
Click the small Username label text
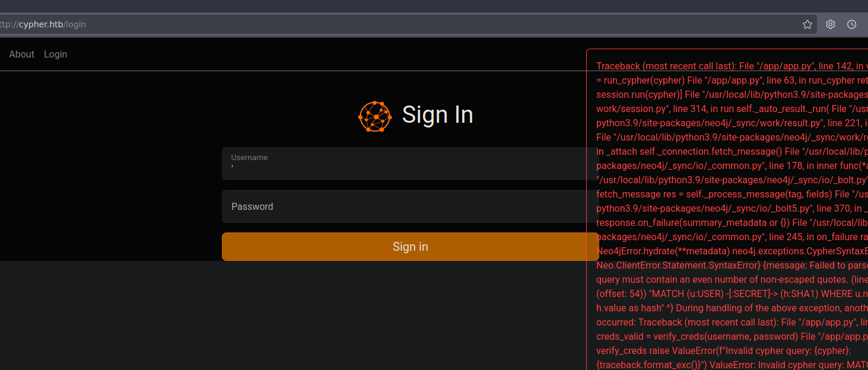[249, 158]
